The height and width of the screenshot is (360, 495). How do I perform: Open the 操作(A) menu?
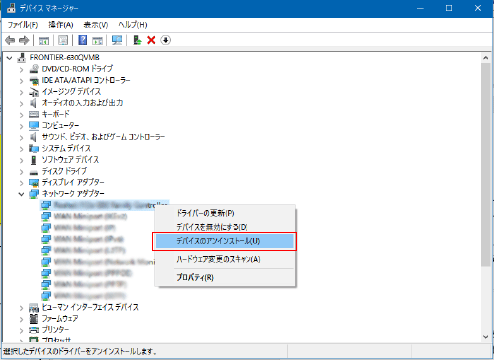tap(61, 25)
